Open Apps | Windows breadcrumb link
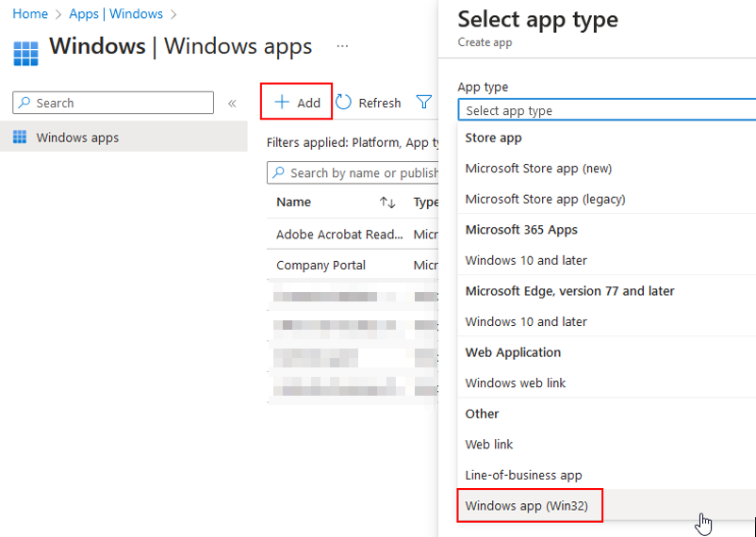The image size is (756, 537). click(x=116, y=14)
